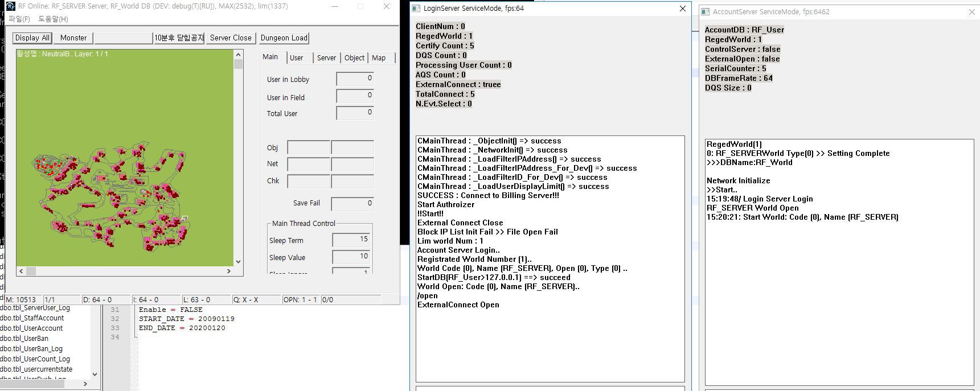Click the 'M: 10513' status bar entry

click(x=23, y=299)
